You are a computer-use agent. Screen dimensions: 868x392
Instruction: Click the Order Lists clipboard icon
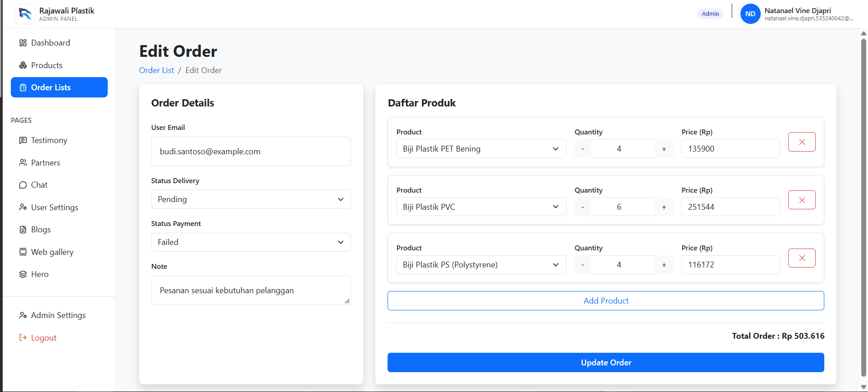(23, 88)
